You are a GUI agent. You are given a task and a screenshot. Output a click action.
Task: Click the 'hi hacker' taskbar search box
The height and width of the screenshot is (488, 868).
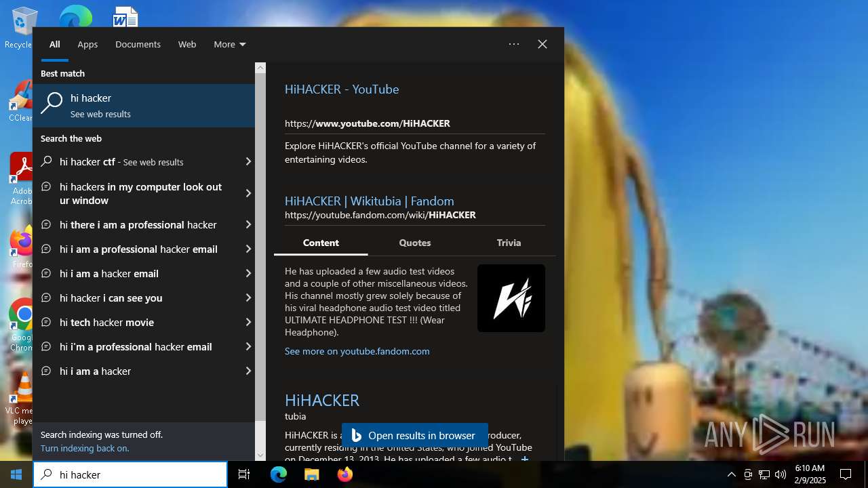click(130, 474)
